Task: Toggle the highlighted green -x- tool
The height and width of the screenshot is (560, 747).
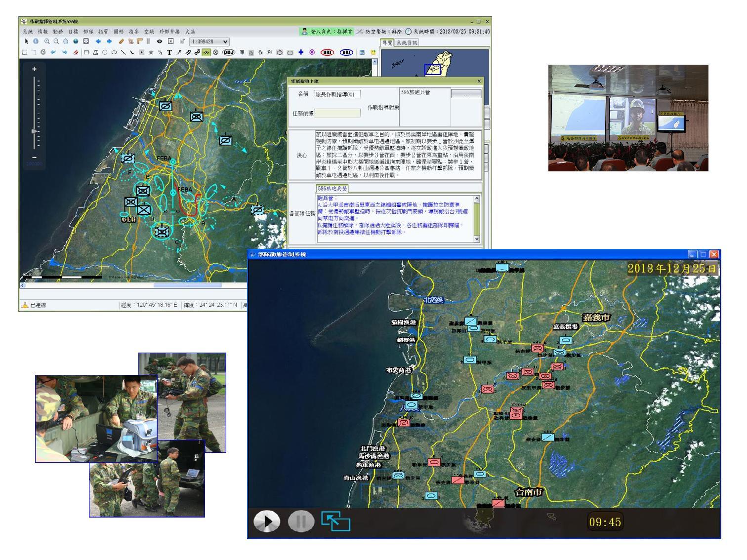Action: click(x=206, y=52)
